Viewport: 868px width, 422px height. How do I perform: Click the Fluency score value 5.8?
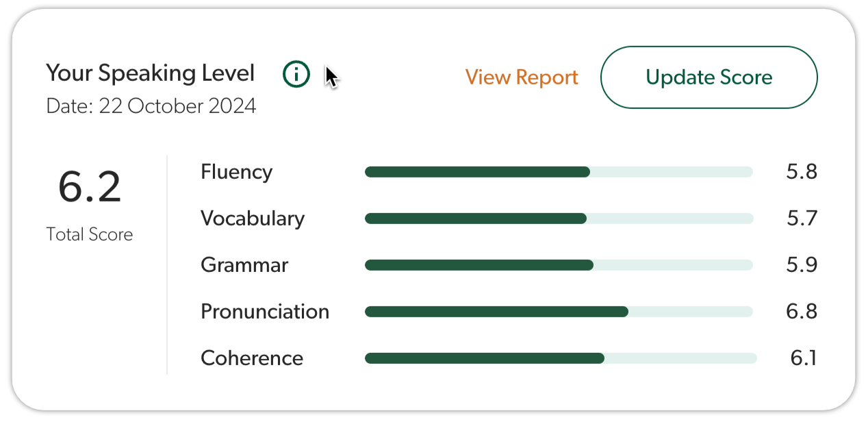click(802, 172)
